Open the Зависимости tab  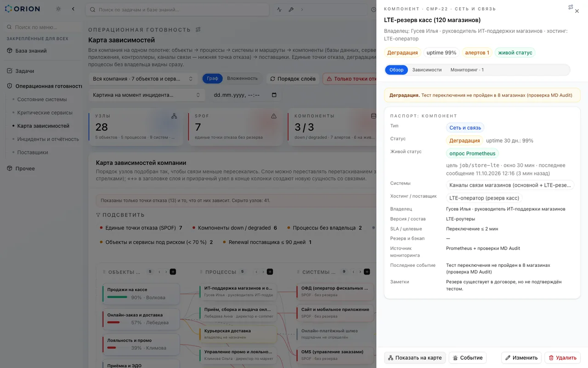427,70
